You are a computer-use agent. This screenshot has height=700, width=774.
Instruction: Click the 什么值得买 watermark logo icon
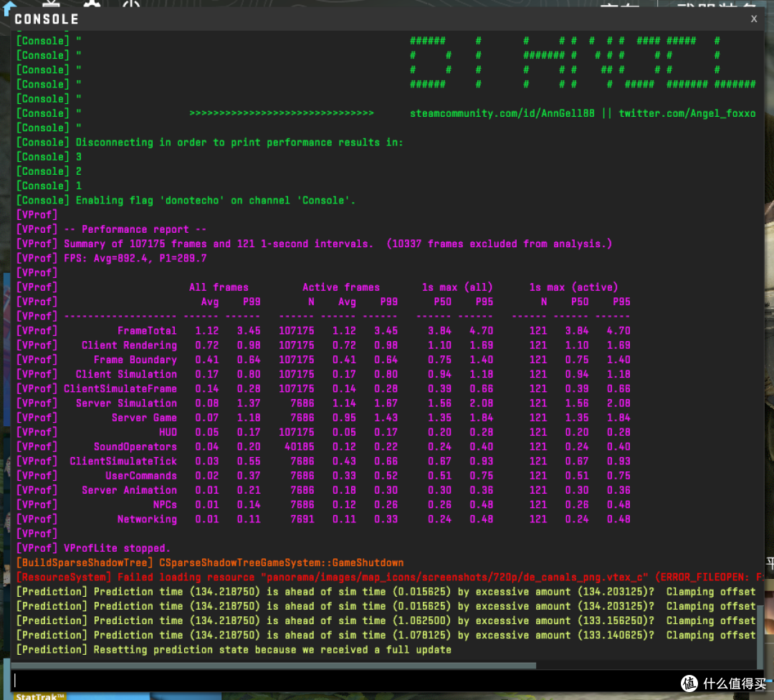(x=689, y=684)
